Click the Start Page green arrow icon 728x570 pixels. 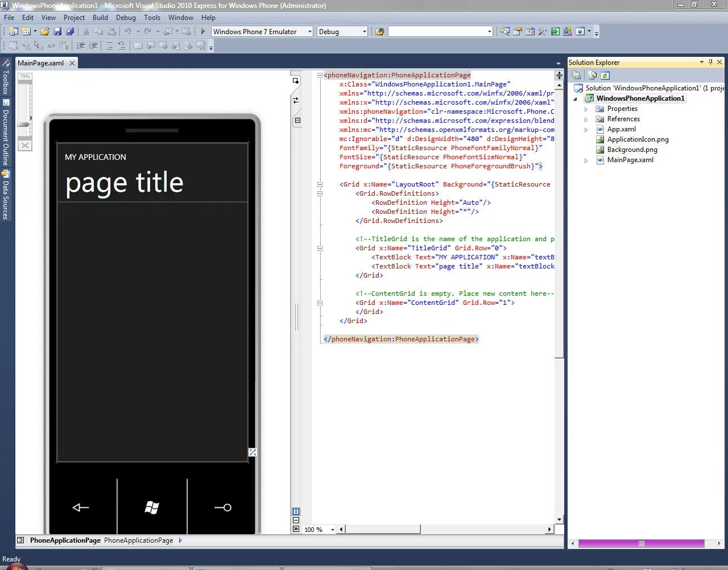click(555, 32)
